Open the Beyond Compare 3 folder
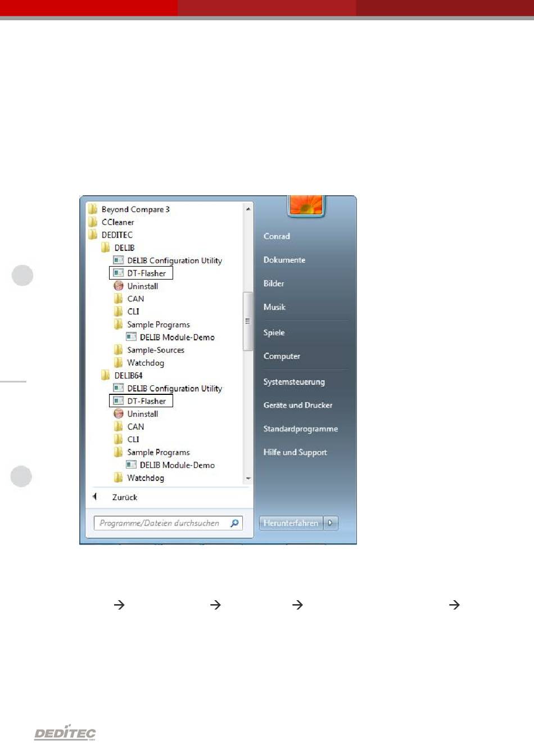Viewport: 534px width, 756px height. (x=129, y=209)
